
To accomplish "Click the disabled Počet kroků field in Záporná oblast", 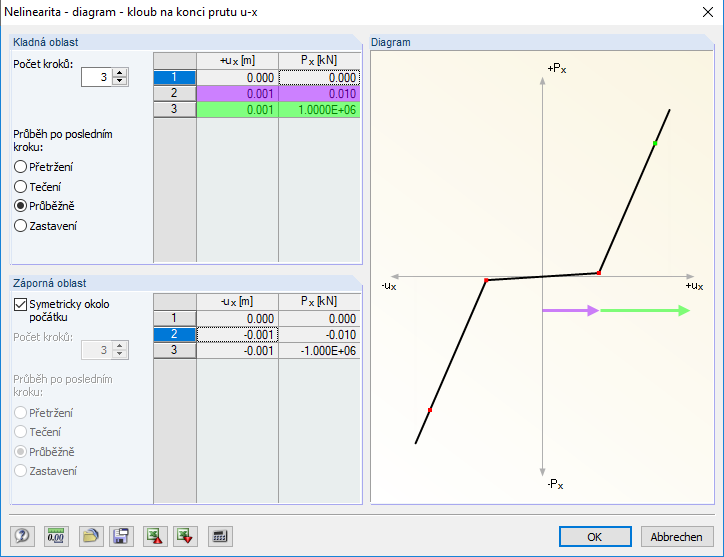I will pyautogui.click(x=97, y=350).
